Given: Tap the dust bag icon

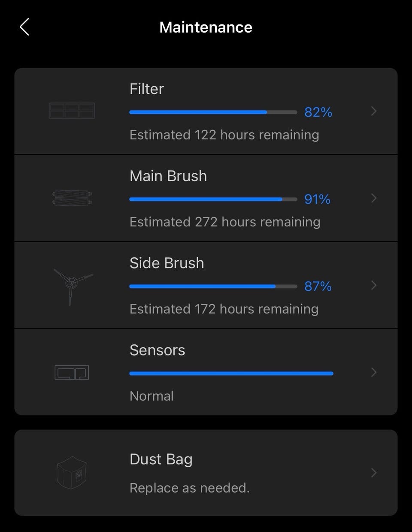Looking at the screenshot, I should [72, 472].
